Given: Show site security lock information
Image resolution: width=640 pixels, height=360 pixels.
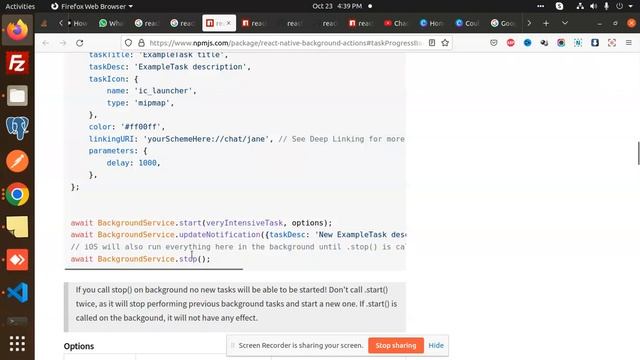Looking at the screenshot, I should [141, 43].
